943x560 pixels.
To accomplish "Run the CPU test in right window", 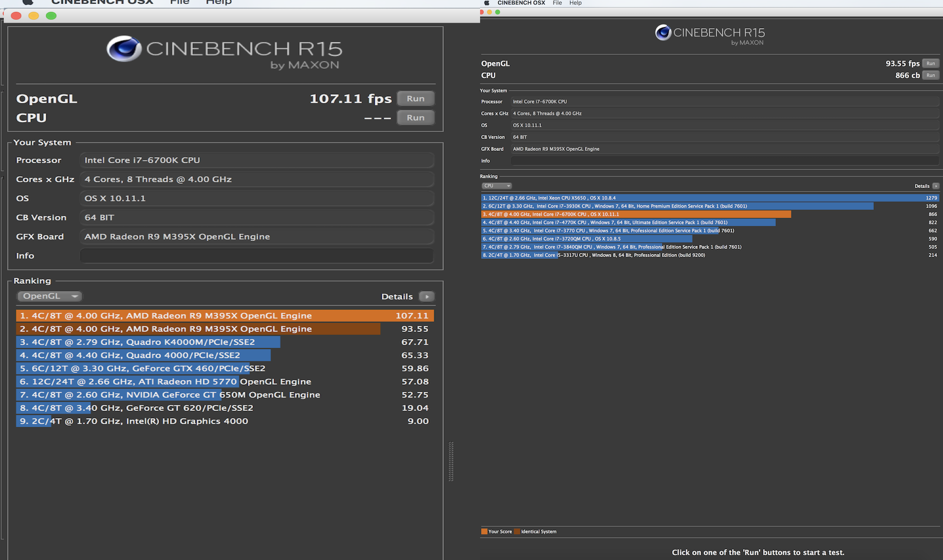I will click(x=931, y=75).
